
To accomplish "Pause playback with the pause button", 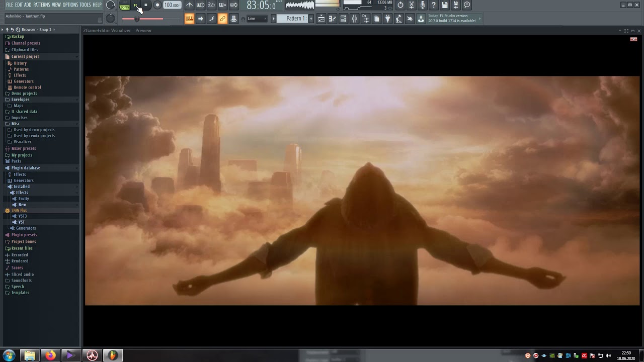I will [136, 6].
